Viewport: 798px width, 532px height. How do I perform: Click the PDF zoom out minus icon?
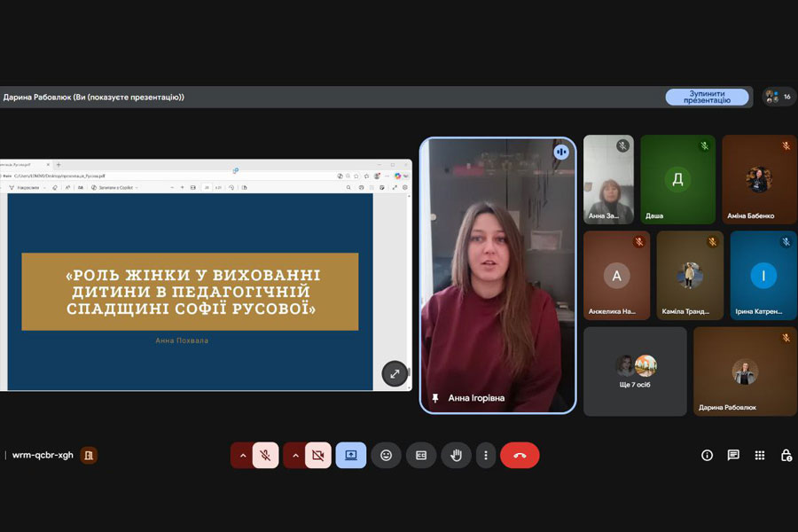click(172, 187)
